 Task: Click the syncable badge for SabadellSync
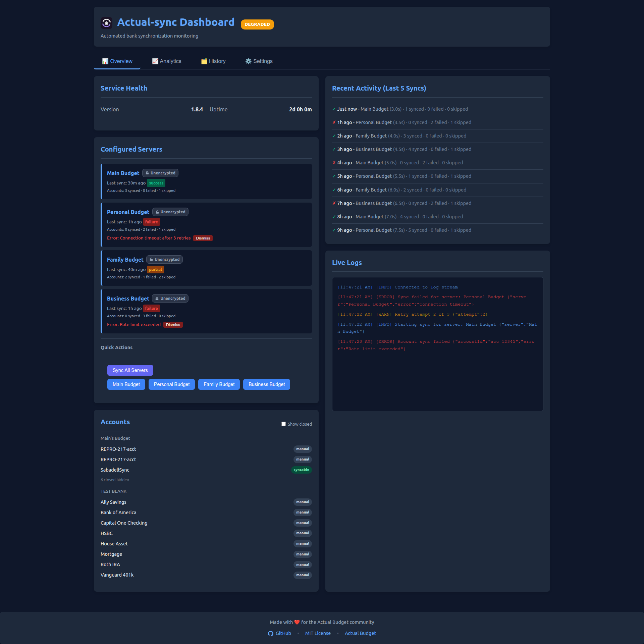pos(302,470)
